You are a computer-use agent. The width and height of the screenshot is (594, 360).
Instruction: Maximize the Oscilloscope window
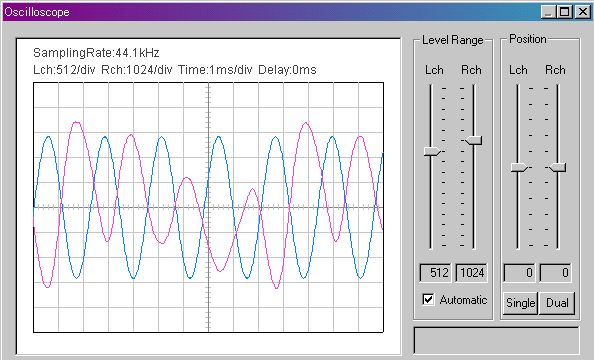click(564, 12)
